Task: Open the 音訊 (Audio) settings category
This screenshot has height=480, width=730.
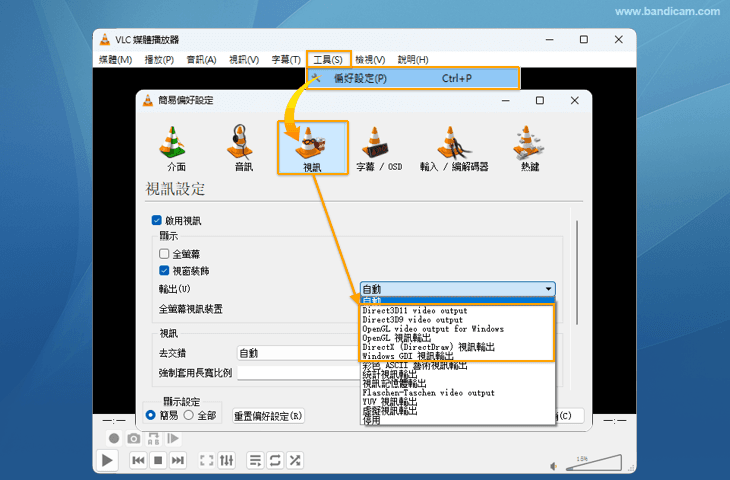Action: click(x=242, y=149)
